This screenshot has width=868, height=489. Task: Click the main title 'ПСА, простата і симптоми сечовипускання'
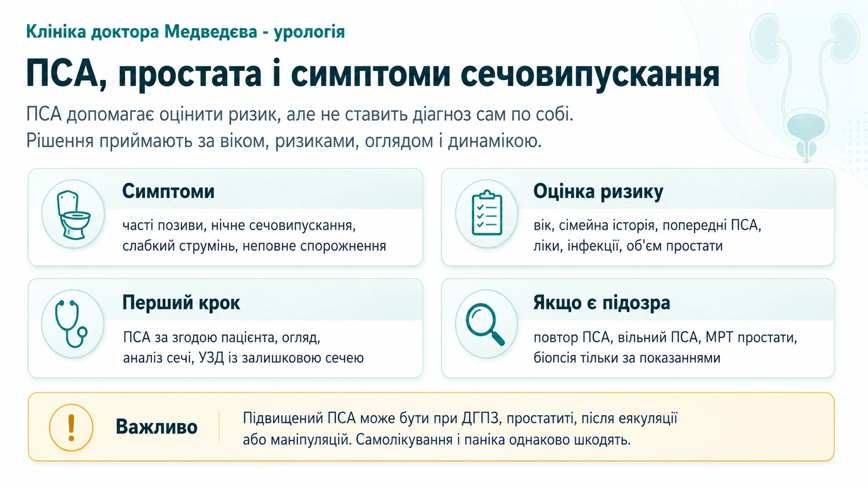[373, 74]
